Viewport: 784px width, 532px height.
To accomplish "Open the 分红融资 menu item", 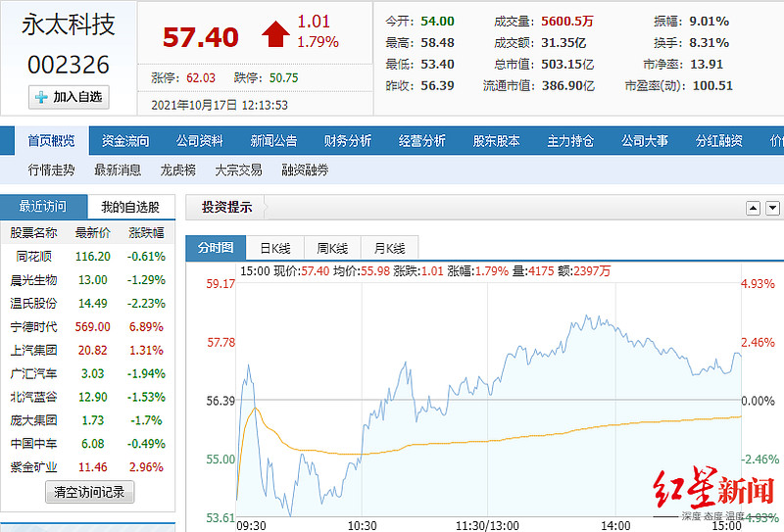I will click(719, 141).
